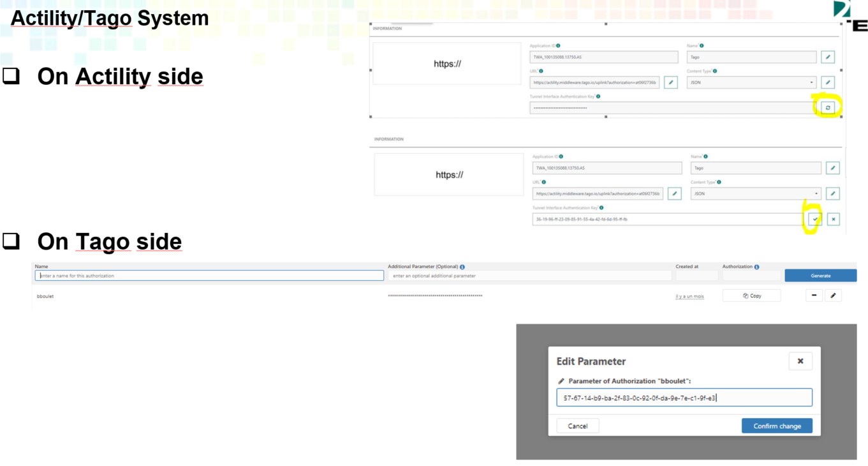
Task: Click the Generate button
Action: pyautogui.click(x=821, y=276)
